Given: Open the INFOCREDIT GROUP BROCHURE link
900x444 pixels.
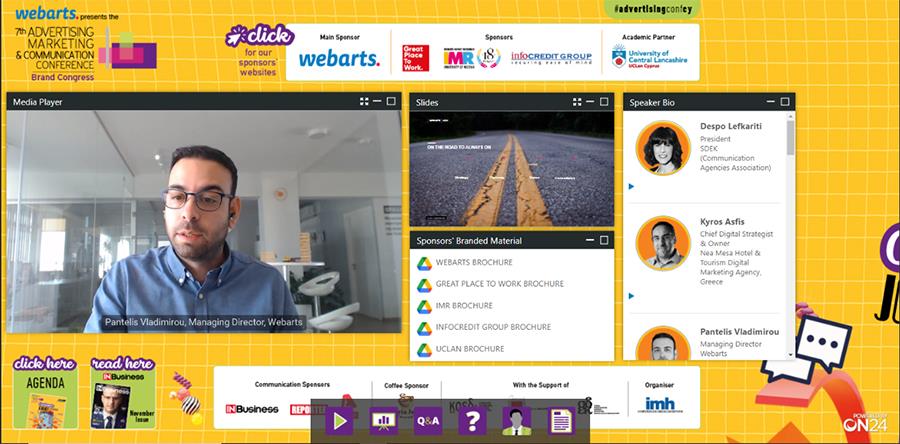Looking at the screenshot, I should click(x=493, y=327).
